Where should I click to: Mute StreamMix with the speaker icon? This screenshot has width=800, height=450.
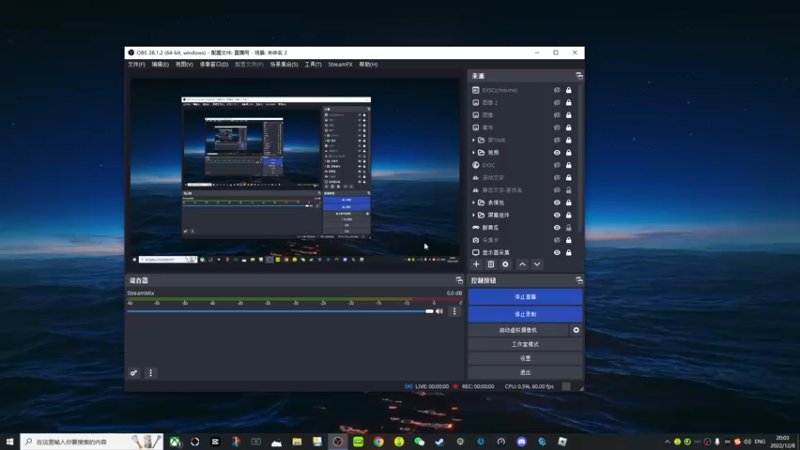tap(439, 311)
